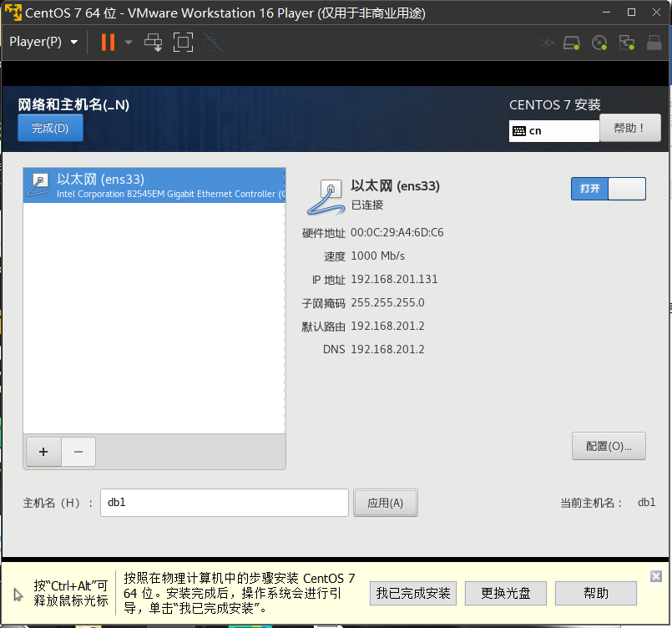The image size is (672, 628).
Task: Click 我已完成安装 to finish installation
Action: click(x=412, y=593)
